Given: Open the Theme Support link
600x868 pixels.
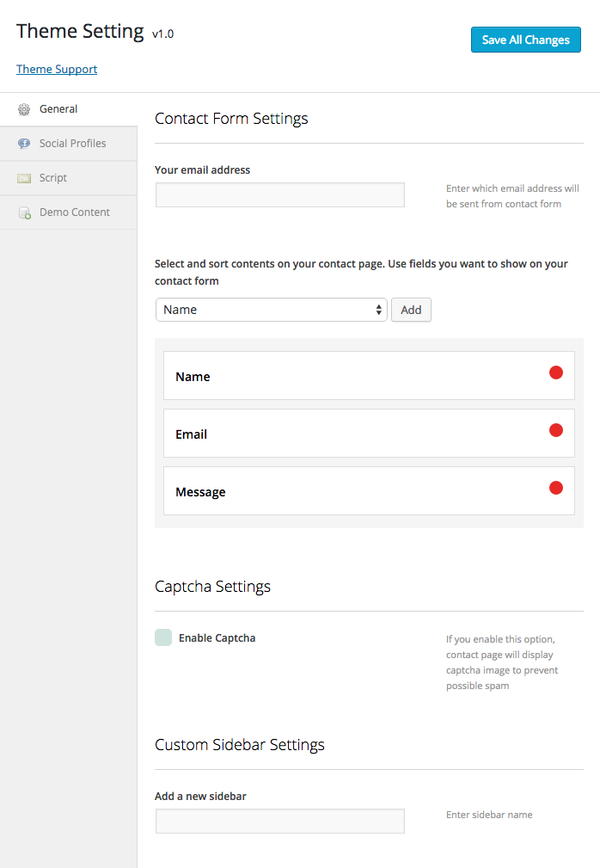Looking at the screenshot, I should (x=57, y=69).
